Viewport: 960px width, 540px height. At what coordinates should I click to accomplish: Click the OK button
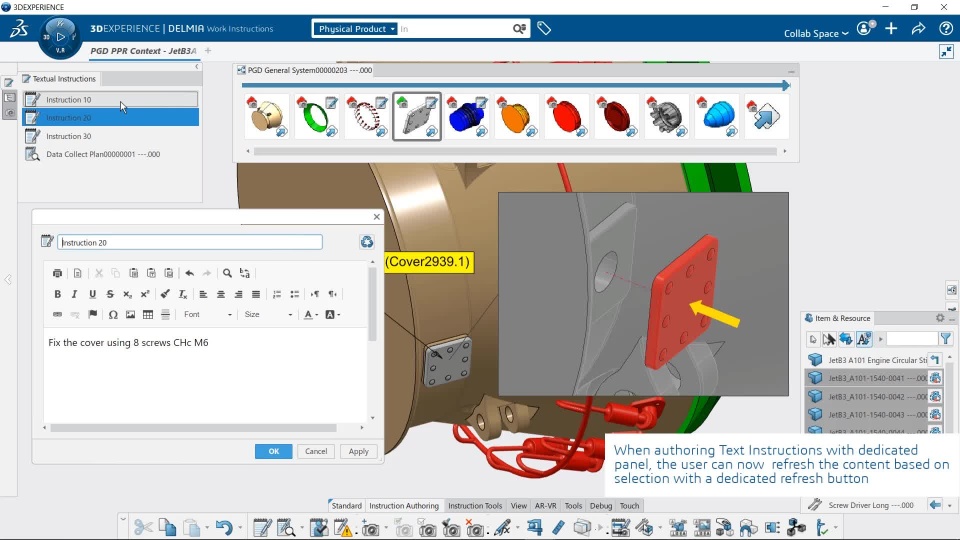(x=274, y=451)
